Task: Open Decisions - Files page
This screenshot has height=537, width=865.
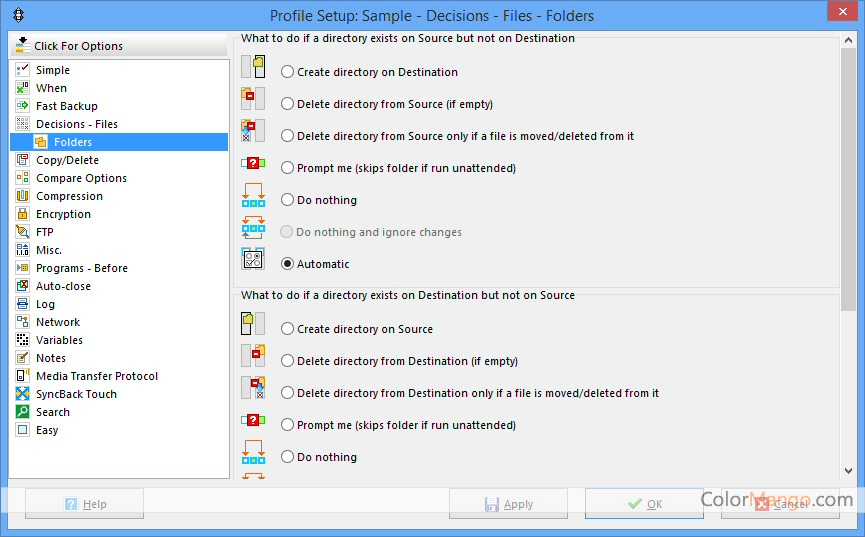Action: 77,124
